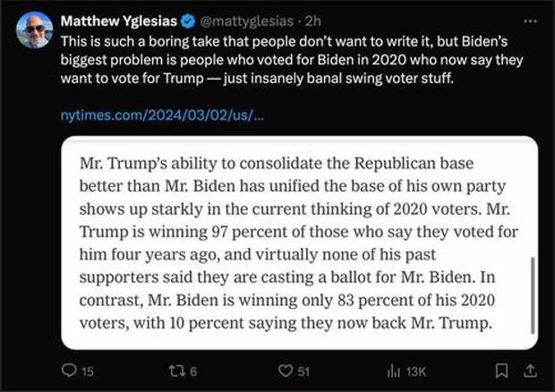
Task: Open the three-dot more options menu
Action: click(x=530, y=21)
